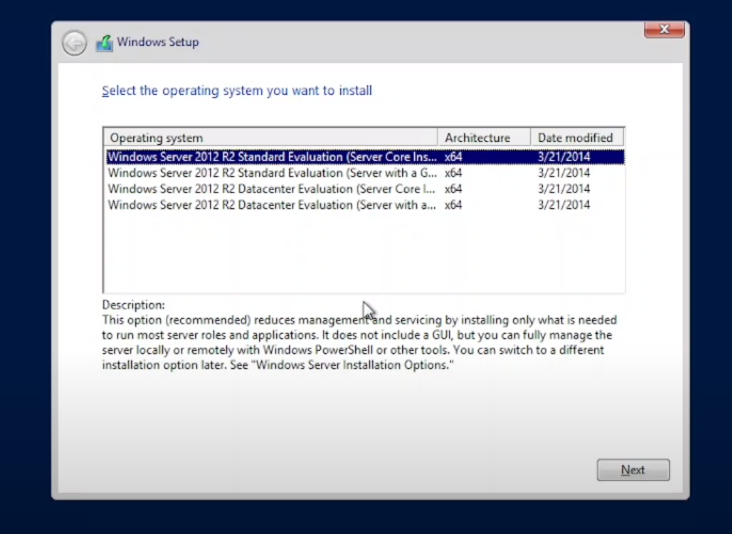Sort by the Date modified column header
The width and height of the screenshot is (732, 534).
coord(577,138)
